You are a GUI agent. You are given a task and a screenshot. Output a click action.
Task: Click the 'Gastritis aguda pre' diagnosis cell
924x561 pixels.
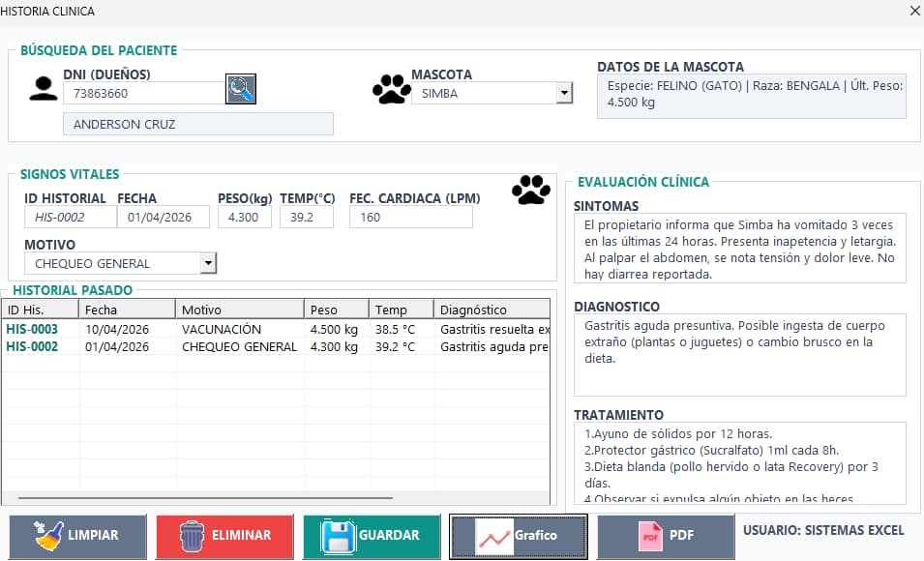tap(494, 347)
